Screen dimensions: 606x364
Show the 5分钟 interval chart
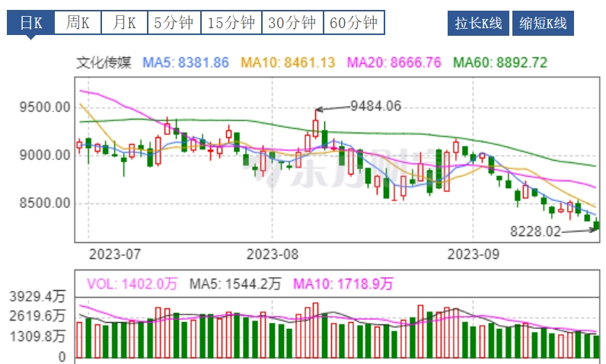[174, 23]
